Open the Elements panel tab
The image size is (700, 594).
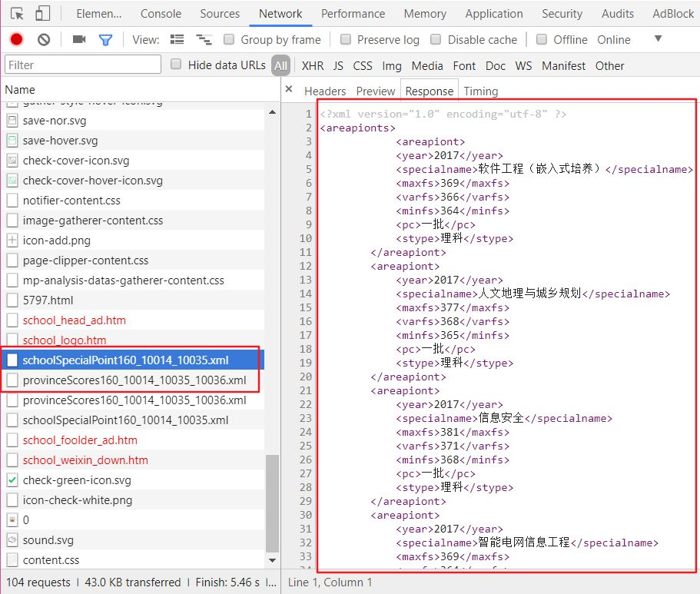pos(98,14)
